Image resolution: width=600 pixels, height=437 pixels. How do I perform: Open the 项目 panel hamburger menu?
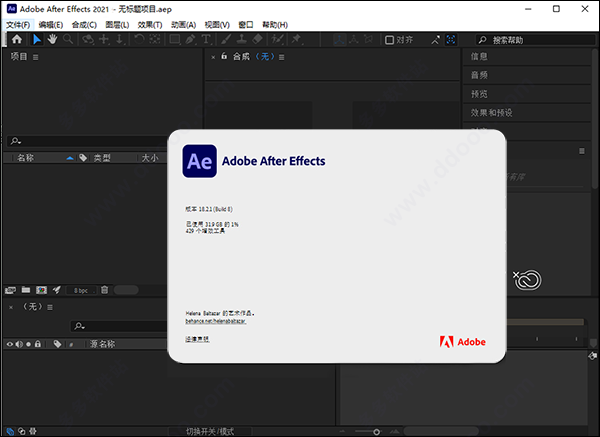pos(36,57)
